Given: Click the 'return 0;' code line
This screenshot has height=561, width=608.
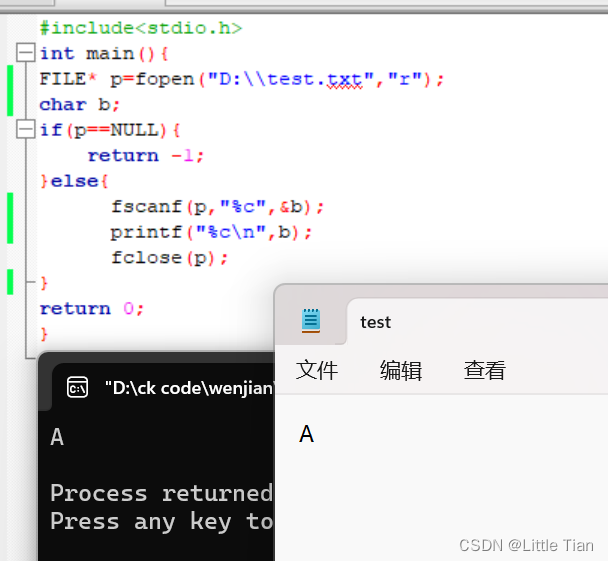Looking at the screenshot, I should tap(92, 309).
